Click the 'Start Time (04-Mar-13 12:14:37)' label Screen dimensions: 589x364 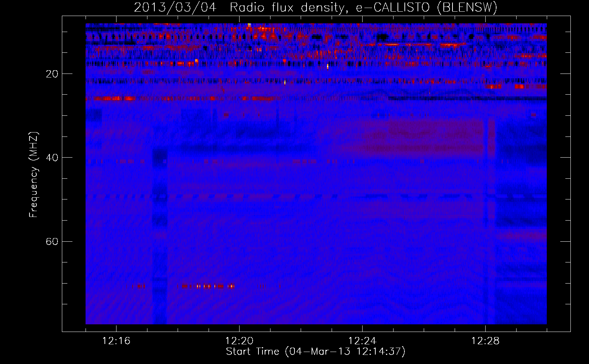tap(316, 352)
